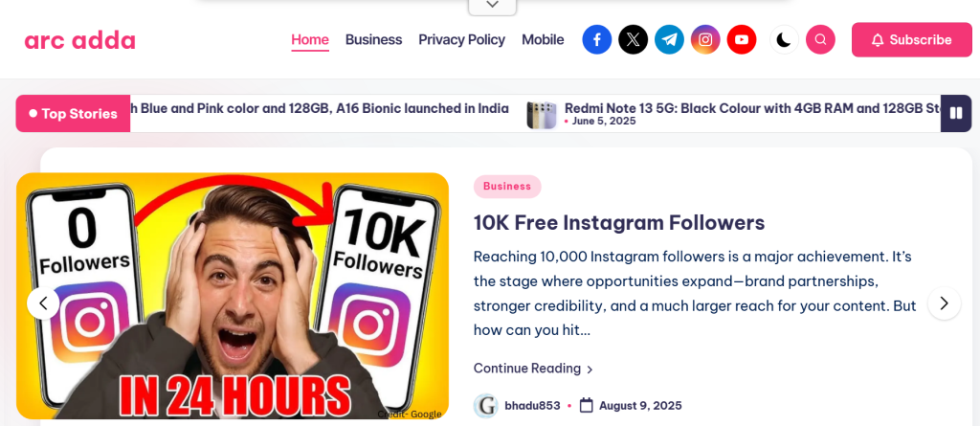The image size is (980, 426).
Task: Click the Subscribe button
Action: point(912,40)
